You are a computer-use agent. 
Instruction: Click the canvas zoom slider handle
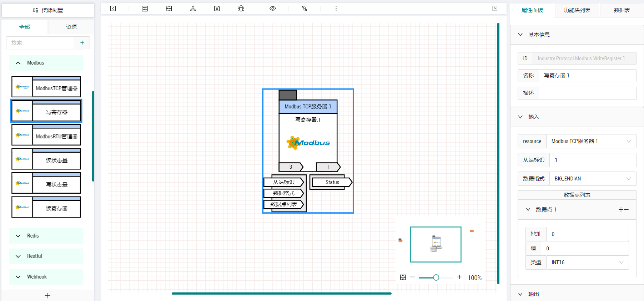click(436, 277)
